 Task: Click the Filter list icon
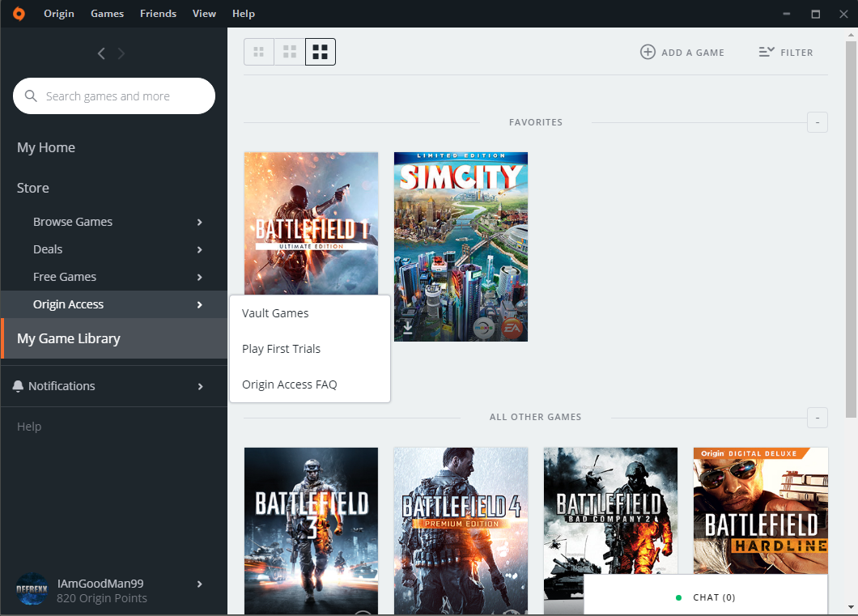point(767,52)
